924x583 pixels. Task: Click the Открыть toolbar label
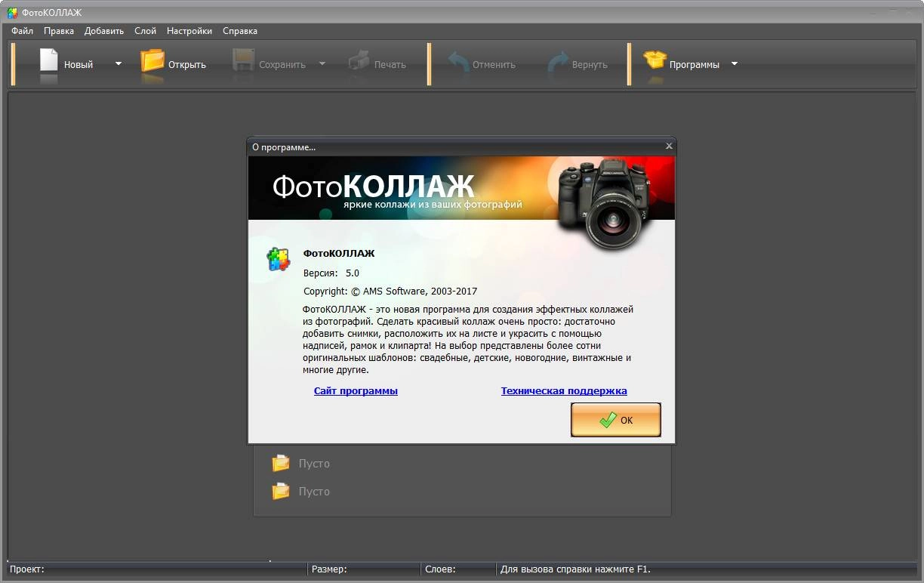click(187, 64)
